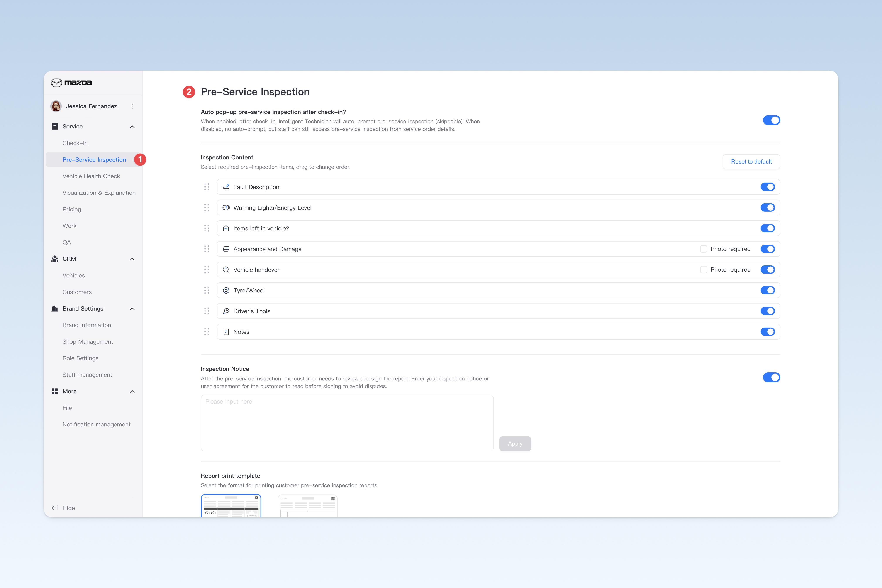Toggle auto pop-up pre-service inspection switch
Screen dimensions: 882x588
point(771,120)
